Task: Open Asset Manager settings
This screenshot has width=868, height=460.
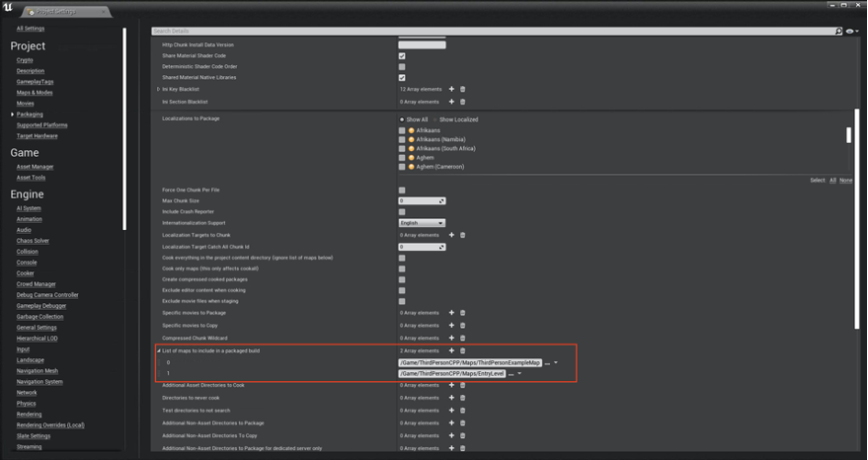Action: pyautogui.click(x=35, y=167)
